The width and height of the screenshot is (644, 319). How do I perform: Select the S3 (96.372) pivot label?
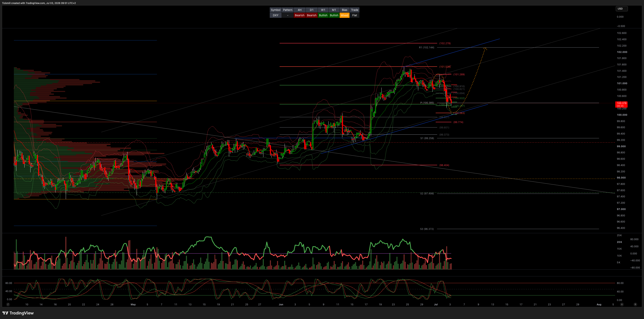tap(427, 229)
